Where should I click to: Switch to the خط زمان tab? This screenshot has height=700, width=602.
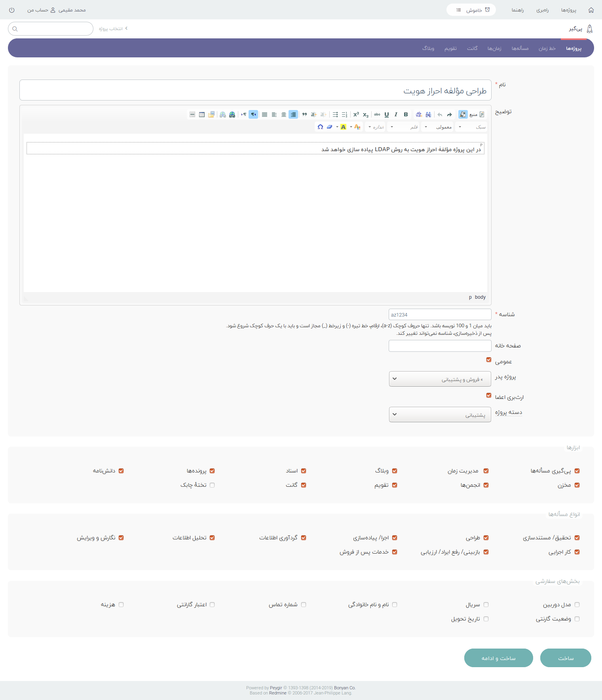(x=547, y=48)
